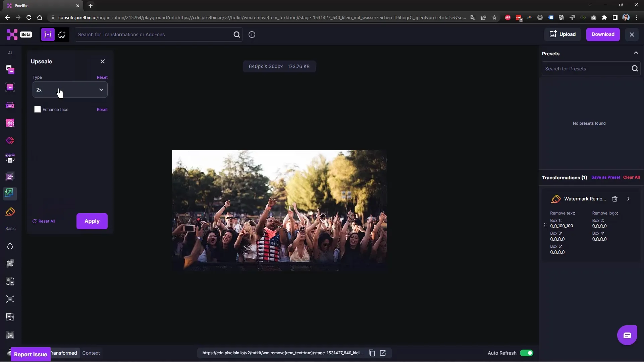Toggle the Beta label indicator
Viewport: 644px width, 362px height.
(x=25, y=35)
